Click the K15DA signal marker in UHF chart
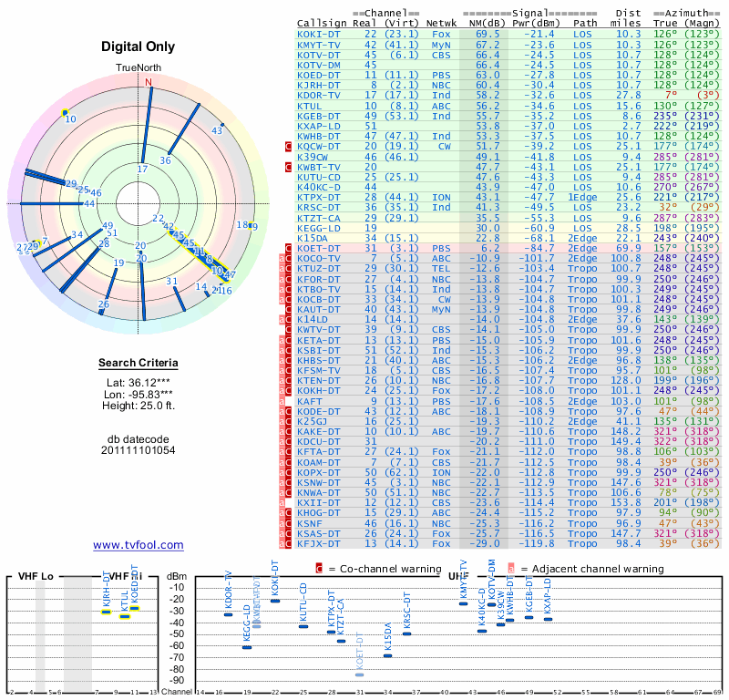 (x=388, y=656)
